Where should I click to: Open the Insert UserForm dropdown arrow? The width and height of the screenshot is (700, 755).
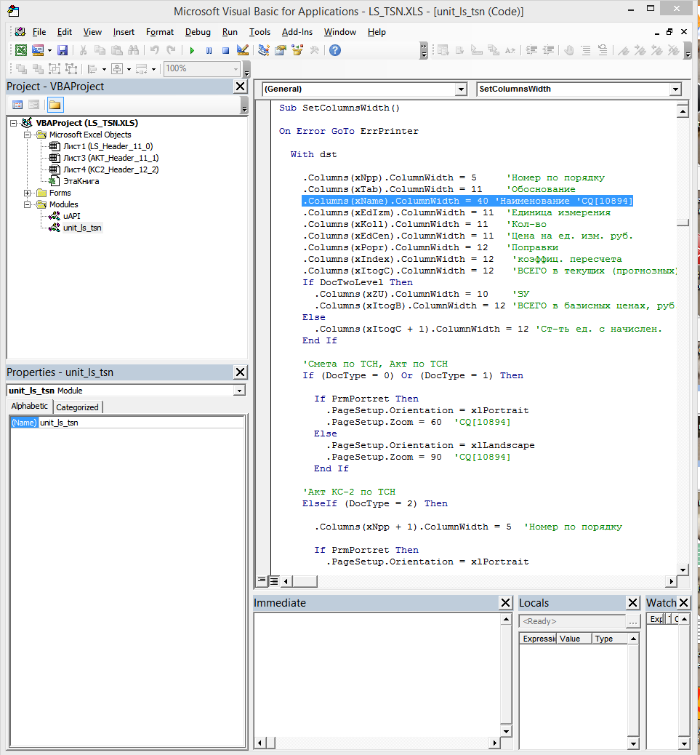point(49,50)
